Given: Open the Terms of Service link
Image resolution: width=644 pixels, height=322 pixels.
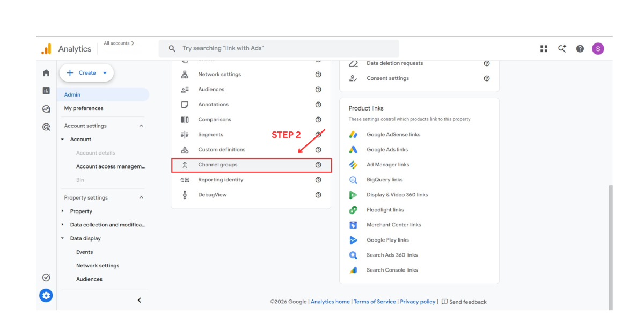Looking at the screenshot, I should click(x=375, y=302).
